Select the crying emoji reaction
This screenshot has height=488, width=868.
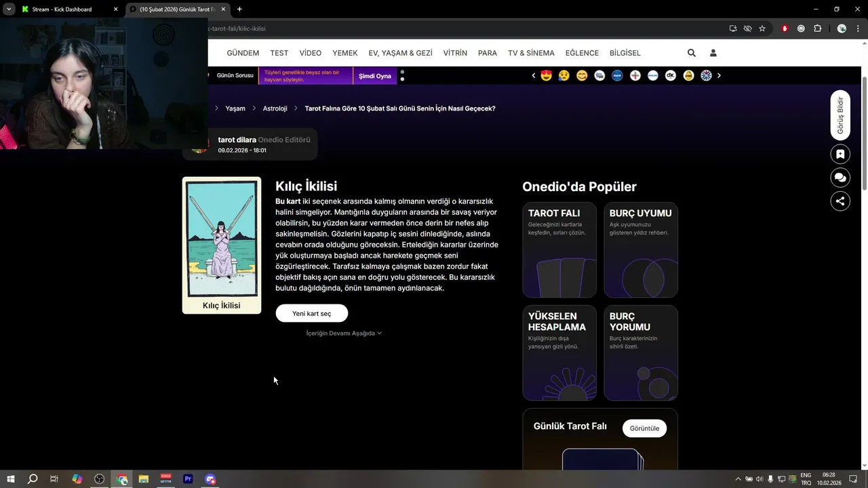pos(564,75)
